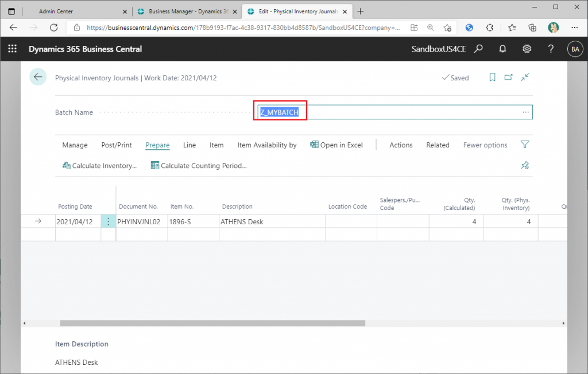Open the Actions menu
The height and width of the screenshot is (374, 588).
[401, 145]
